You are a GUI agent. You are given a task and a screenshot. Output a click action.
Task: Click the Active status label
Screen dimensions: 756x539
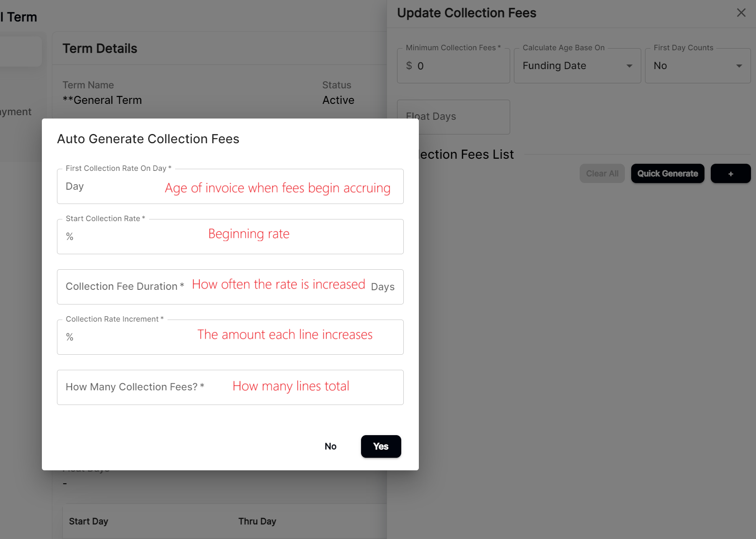338,100
